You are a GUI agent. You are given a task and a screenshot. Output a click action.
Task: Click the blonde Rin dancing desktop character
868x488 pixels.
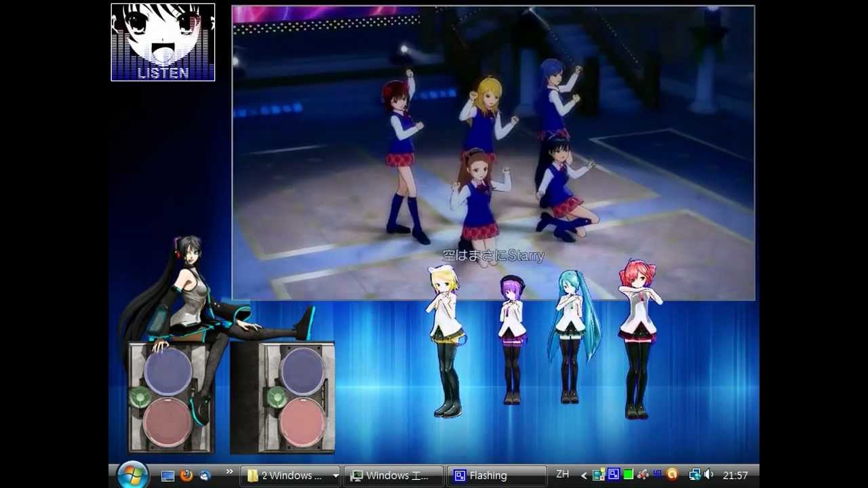pyautogui.click(x=446, y=342)
